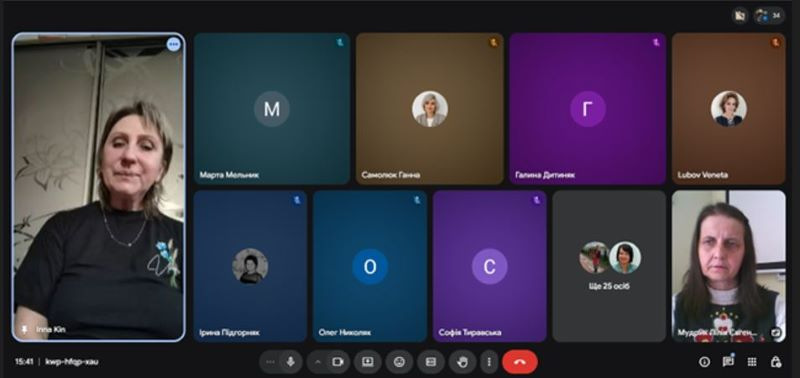Viewport: 800px width, 378px height.
Task: Open host controls lock icon
Action: pyautogui.click(x=776, y=362)
